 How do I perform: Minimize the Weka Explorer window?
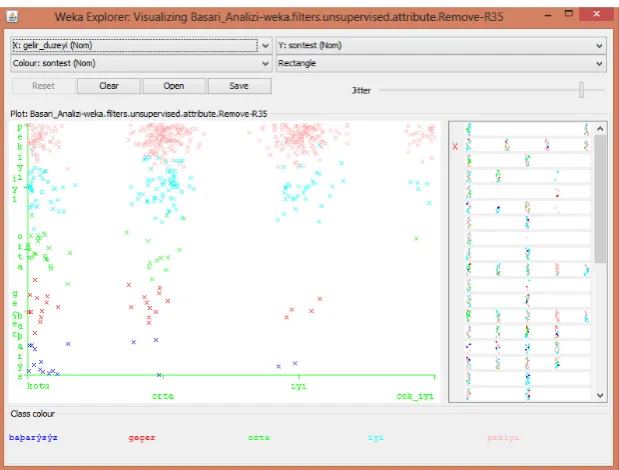(x=548, y=15)
